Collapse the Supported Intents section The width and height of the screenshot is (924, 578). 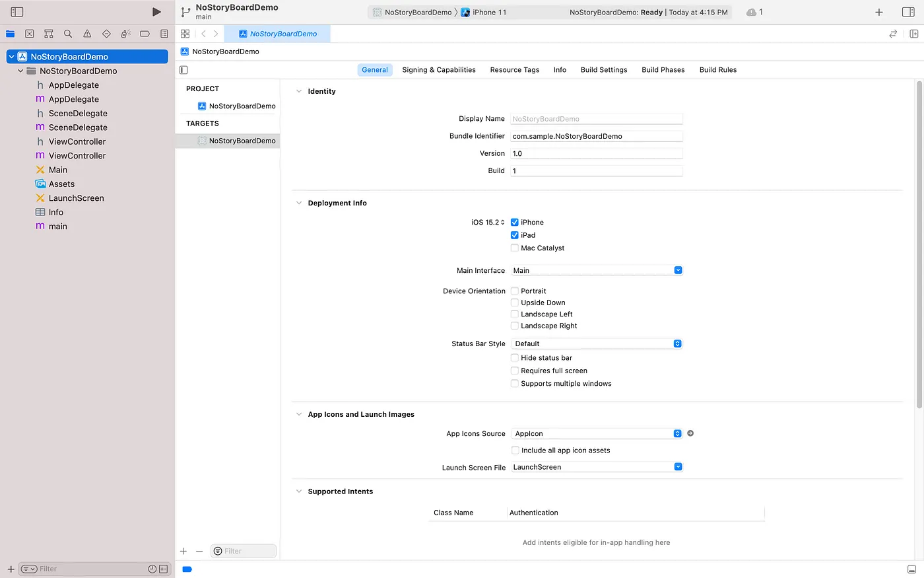299,491
